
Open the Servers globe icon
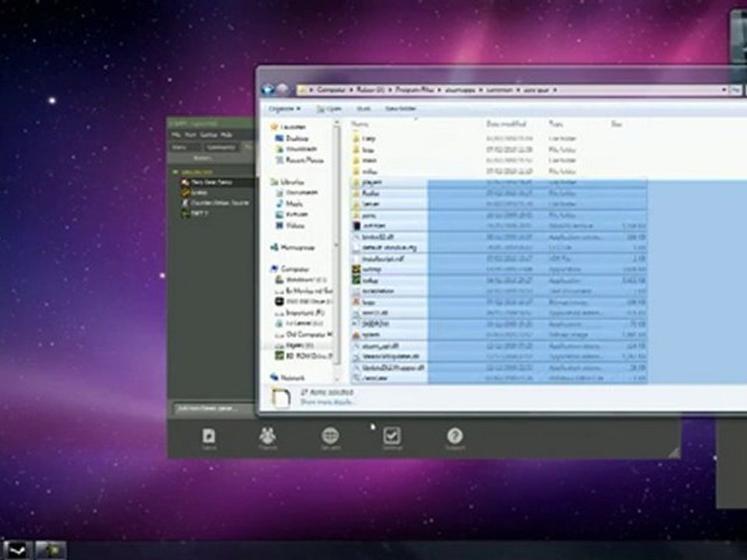pos(330,437)
